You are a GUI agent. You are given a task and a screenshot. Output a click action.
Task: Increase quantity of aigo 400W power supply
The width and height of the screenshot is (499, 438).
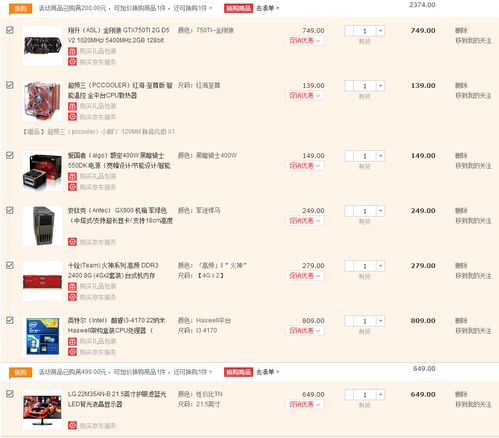[380, 156]
